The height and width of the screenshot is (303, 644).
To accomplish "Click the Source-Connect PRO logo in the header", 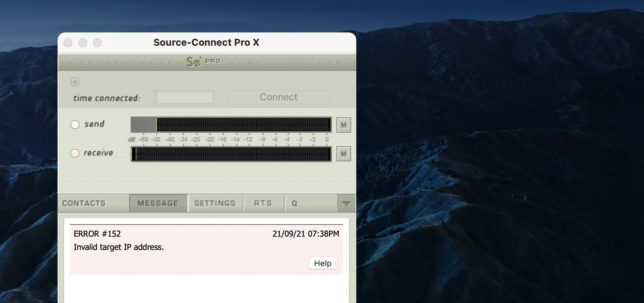I will point(203,61).
